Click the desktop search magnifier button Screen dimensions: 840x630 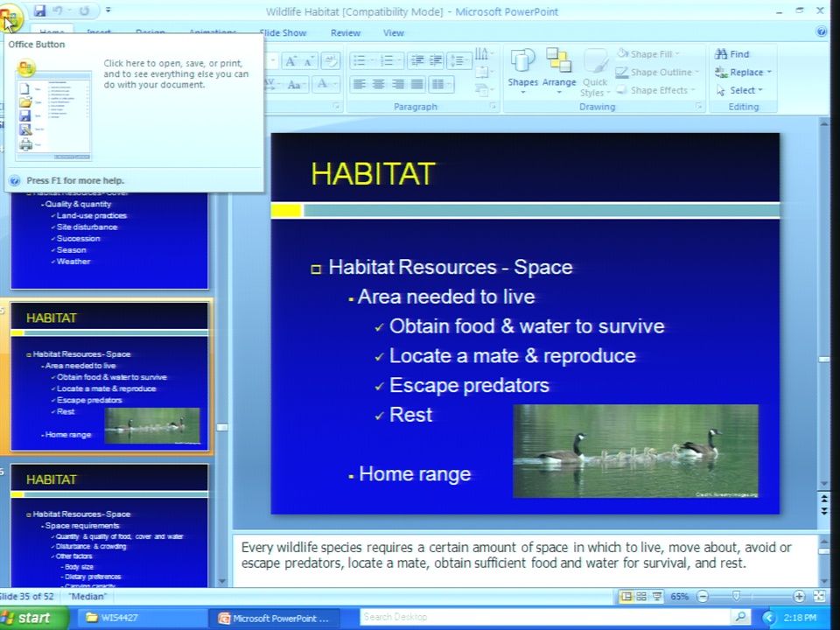740,617
